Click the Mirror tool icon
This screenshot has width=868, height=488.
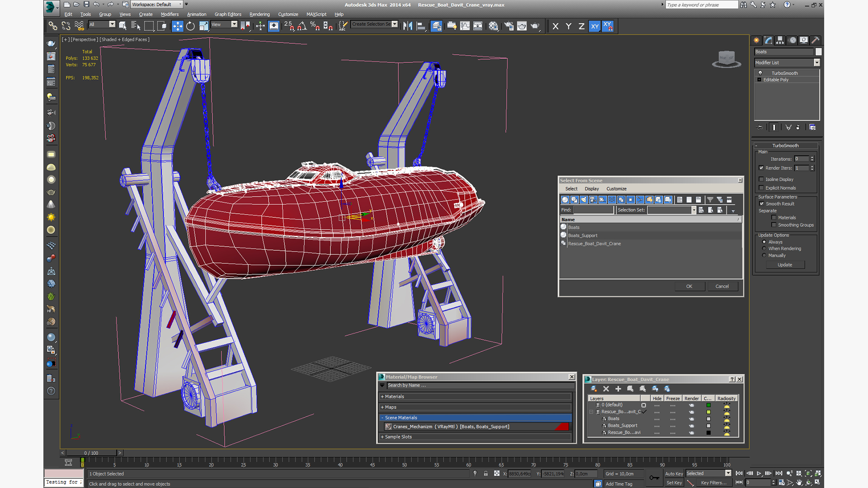pos(408,26)
